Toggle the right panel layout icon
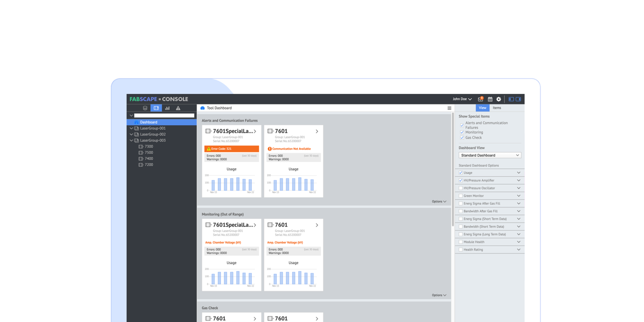The image size is (644, 322). pyautogui.click(x=518, y=99)
